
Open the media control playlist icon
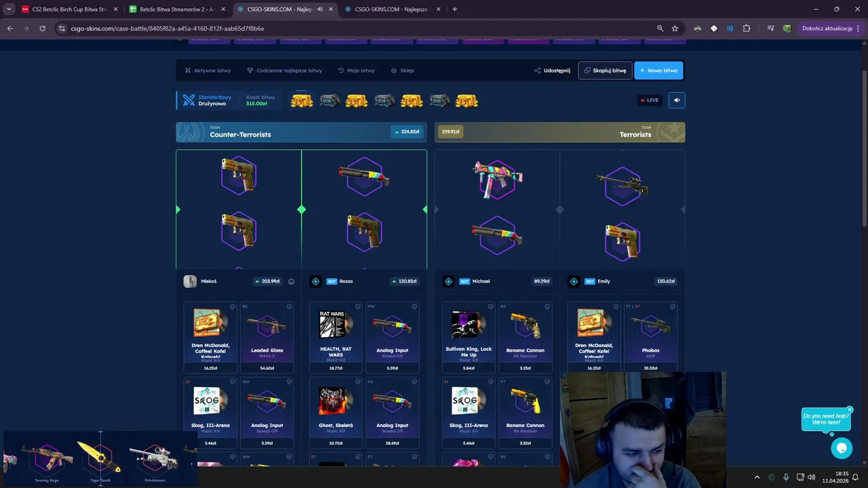[770, 28]
